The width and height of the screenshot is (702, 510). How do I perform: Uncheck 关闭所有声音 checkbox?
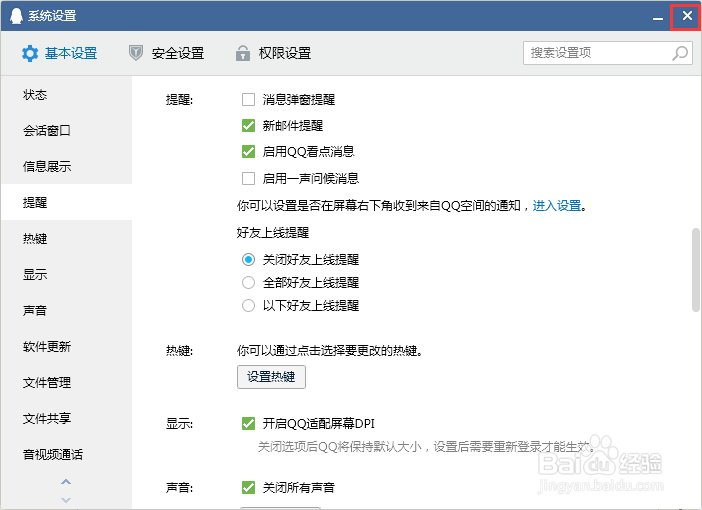248,487
